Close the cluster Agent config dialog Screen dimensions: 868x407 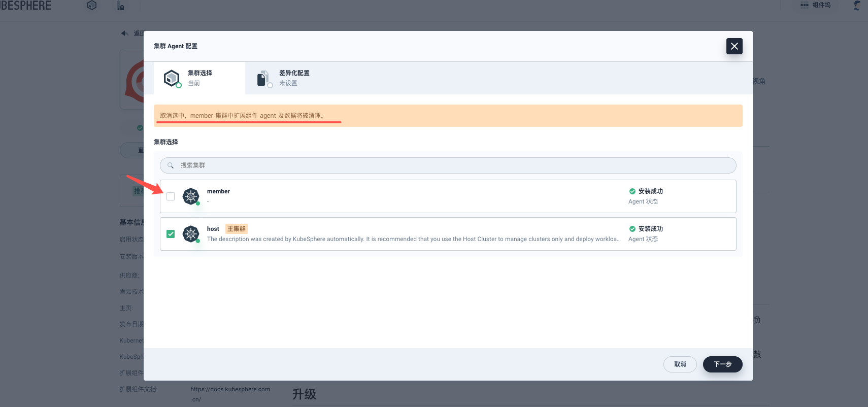point(734,46)
